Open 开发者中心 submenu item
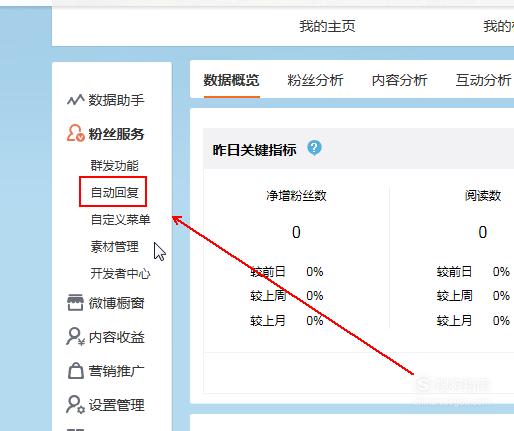The image size is (514, 431). tap(120, 274)
